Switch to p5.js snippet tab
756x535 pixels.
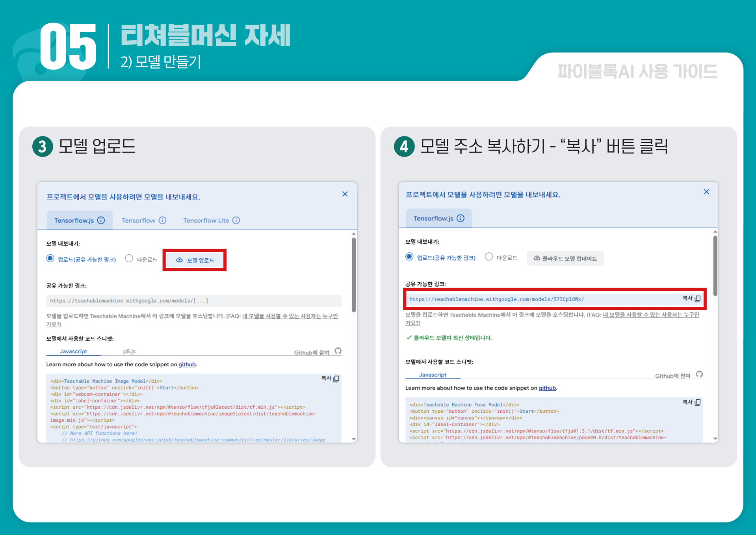129,351
